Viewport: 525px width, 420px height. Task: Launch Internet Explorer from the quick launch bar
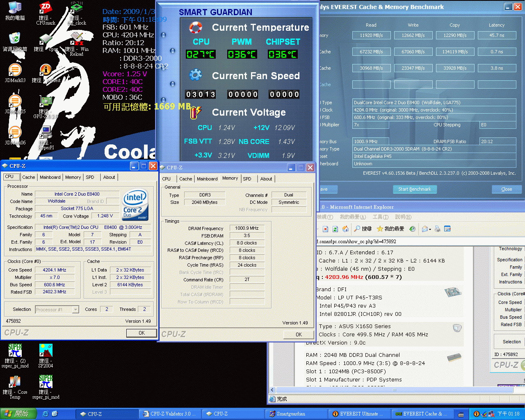[45, 414]
